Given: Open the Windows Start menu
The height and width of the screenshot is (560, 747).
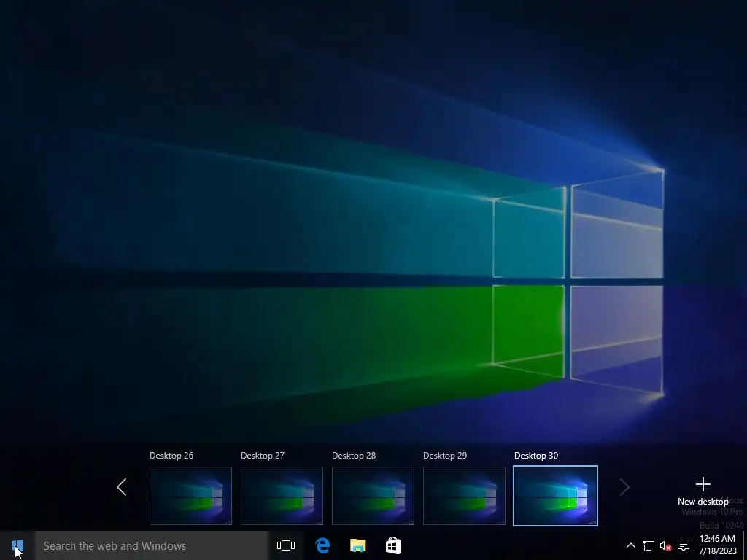Looking at the screenshot, I should tap(18, 545).
